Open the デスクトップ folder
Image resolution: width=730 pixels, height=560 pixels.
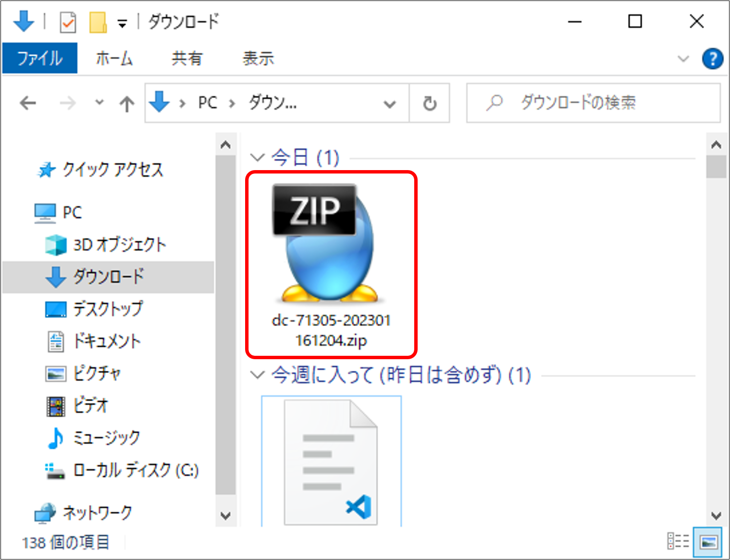108,309
